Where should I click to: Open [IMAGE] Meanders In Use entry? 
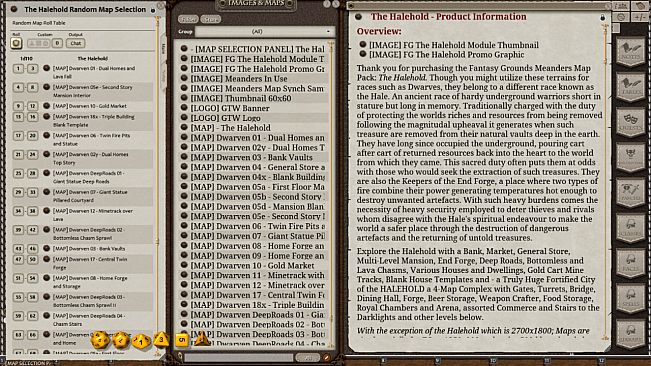(x=253, y=78)
